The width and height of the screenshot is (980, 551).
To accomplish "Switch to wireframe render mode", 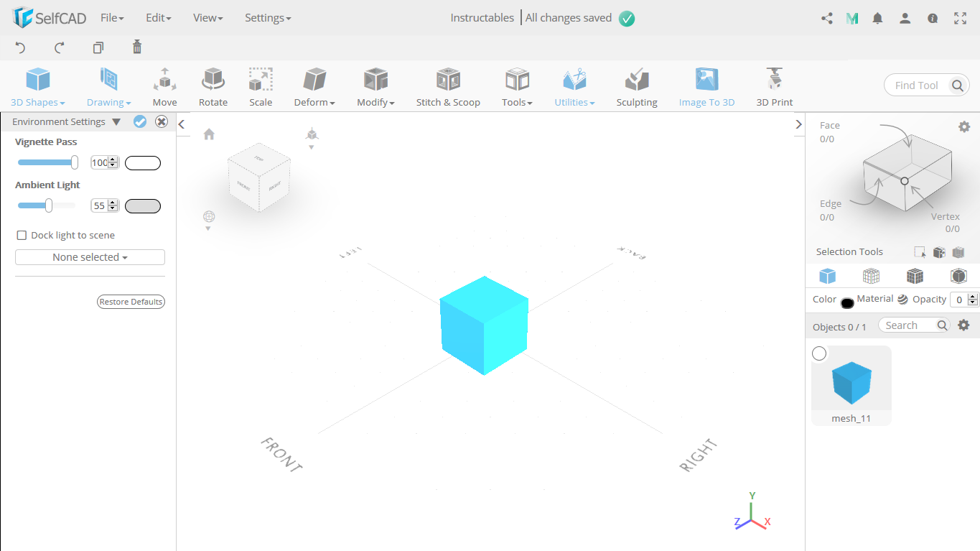I will pos(871,276).
